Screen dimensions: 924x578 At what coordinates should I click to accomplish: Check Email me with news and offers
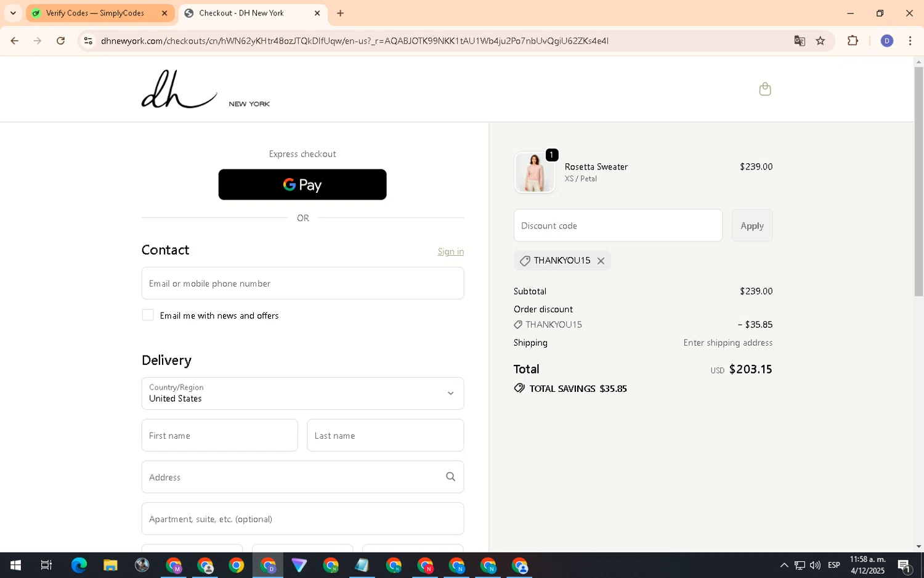point(148,315)
